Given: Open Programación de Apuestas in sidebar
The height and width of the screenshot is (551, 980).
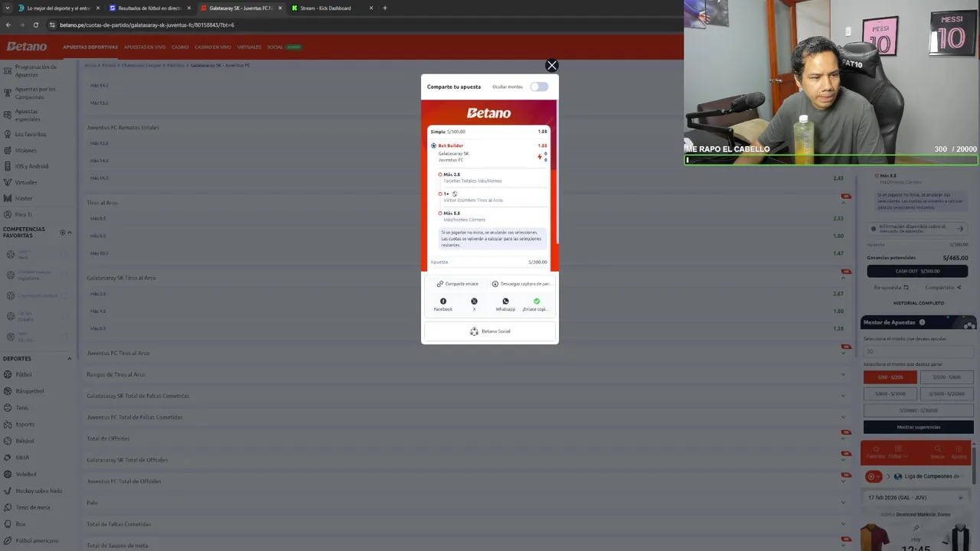Looking at the screenshot, I should coord(35,70).
